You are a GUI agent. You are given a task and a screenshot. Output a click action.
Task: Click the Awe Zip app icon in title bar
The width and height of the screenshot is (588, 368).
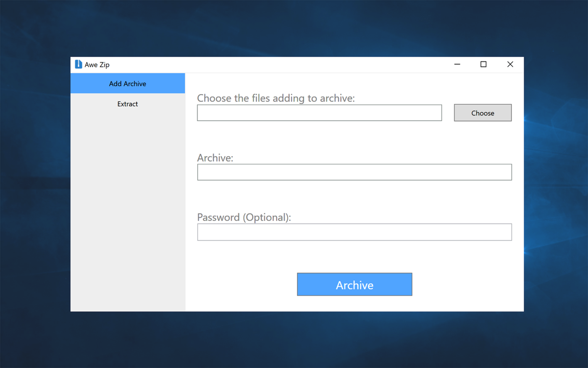click(78, 64)
